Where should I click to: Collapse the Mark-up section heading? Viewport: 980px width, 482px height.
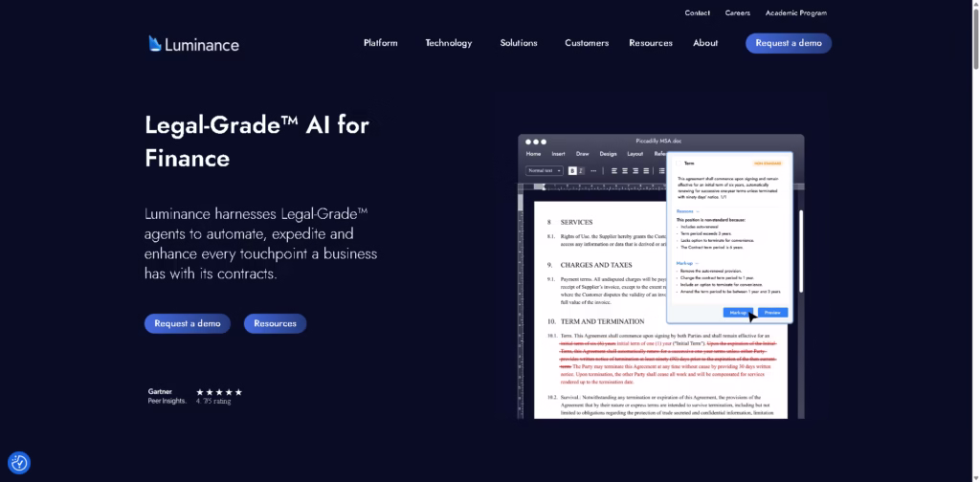click(x=688, y=264)
